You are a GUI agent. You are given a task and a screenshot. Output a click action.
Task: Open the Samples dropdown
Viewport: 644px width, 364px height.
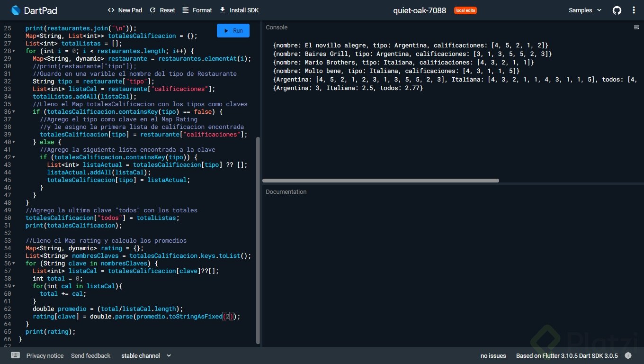pyautogui.click(x=585, y=10)
